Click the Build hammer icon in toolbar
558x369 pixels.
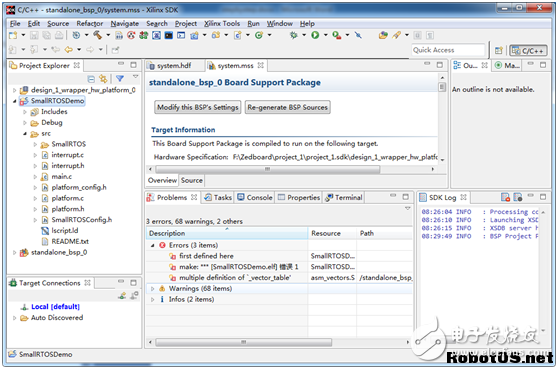pos(97,35)
